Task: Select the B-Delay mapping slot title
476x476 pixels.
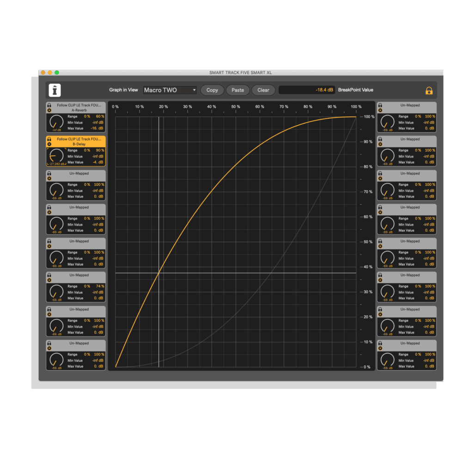Action: pyautogui.click(x=79, y=141)
